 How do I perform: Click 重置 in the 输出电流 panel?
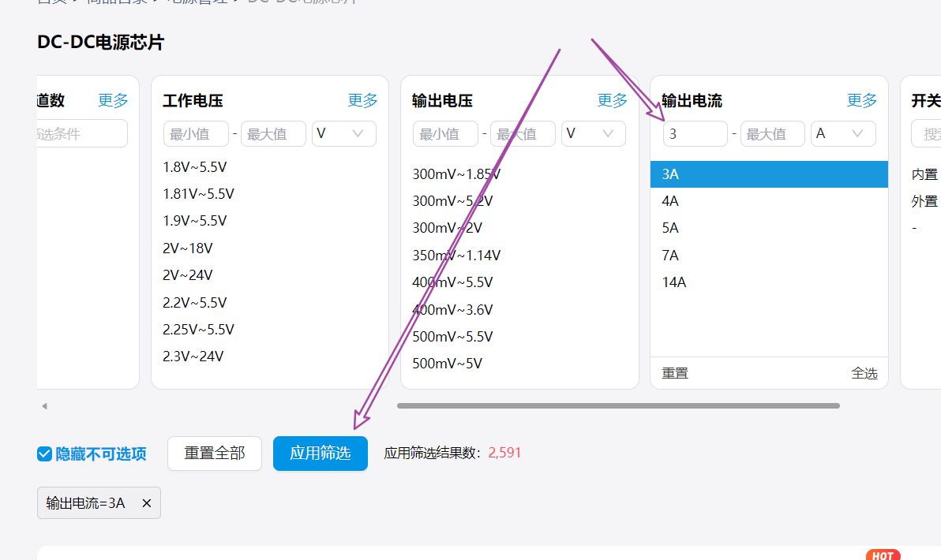(x=675, y=373)
